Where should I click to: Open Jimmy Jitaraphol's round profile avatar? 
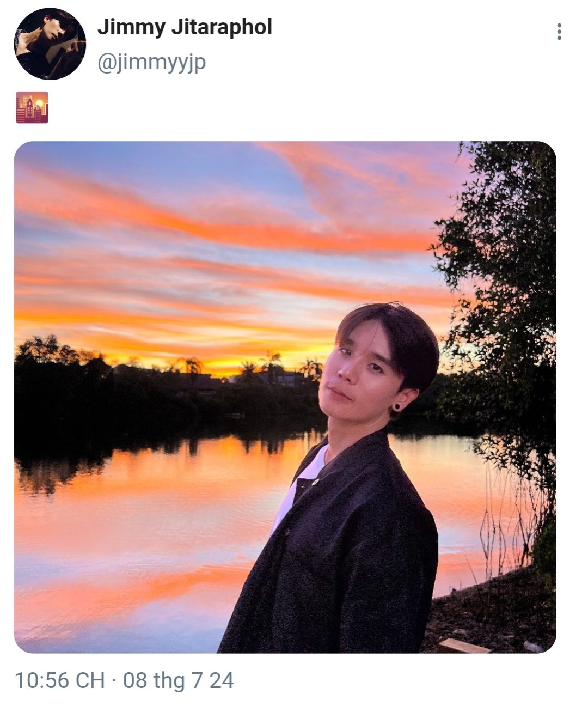tap(50, 44)
